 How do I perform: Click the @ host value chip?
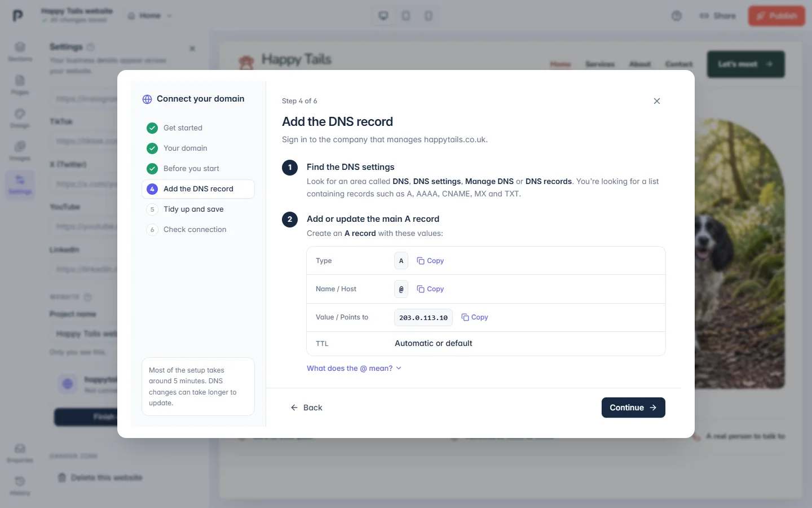[x=401, y=289]
